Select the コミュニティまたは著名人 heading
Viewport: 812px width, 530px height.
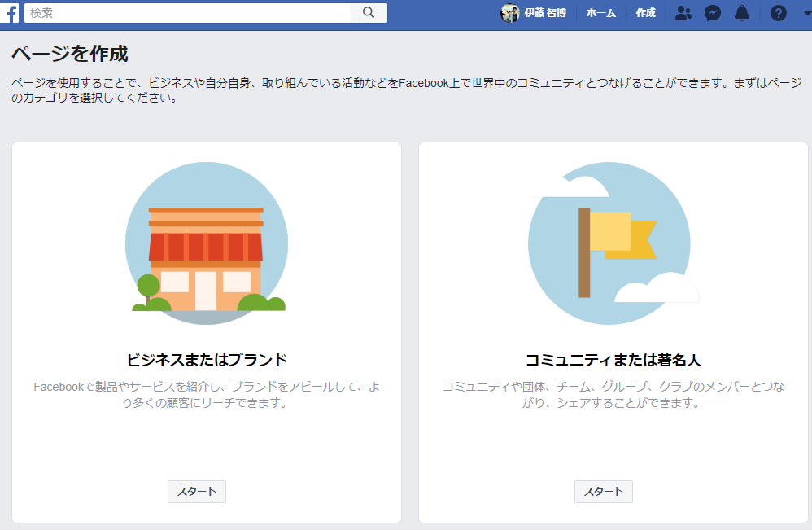613,360
